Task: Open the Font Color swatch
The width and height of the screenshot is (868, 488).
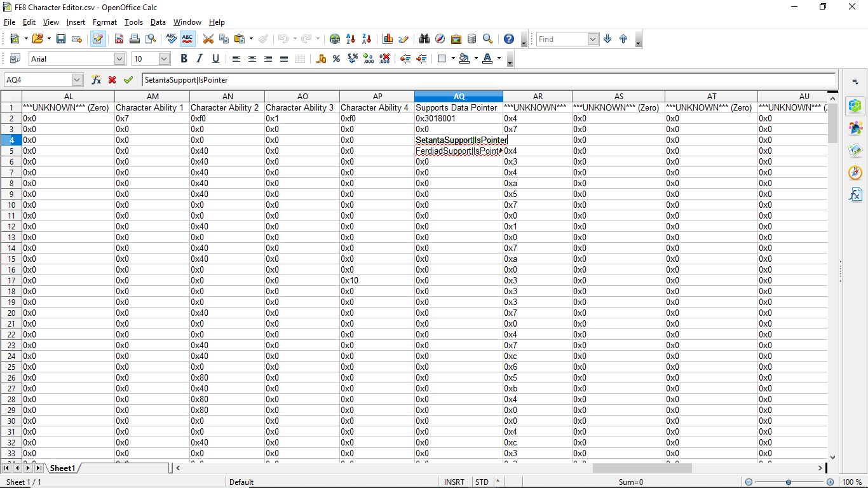Action: (x=487, y=59)
